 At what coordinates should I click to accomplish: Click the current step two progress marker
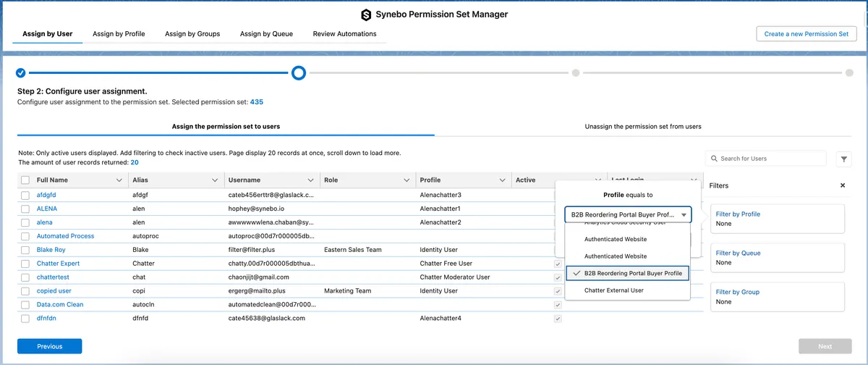click(298, 72)
